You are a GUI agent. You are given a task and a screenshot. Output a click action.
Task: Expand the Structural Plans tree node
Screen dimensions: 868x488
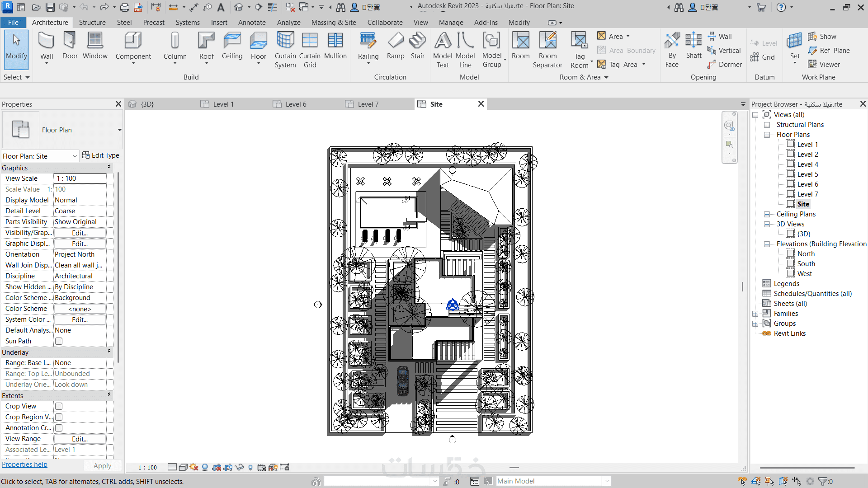[767, 125]
